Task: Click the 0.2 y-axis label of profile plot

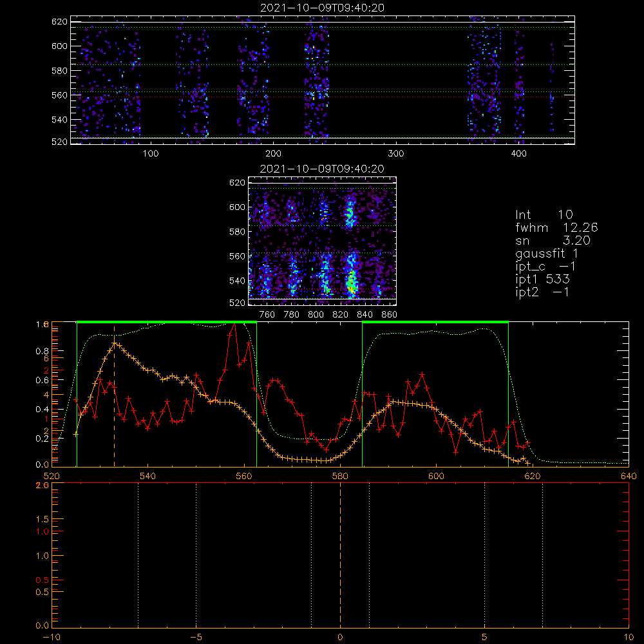Action: coord(42,439)
